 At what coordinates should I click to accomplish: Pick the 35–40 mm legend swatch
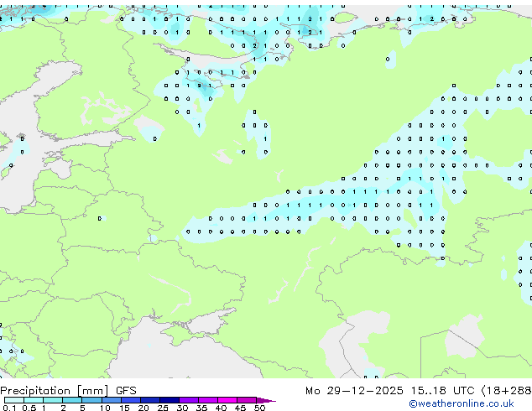(x=208, y=400)
